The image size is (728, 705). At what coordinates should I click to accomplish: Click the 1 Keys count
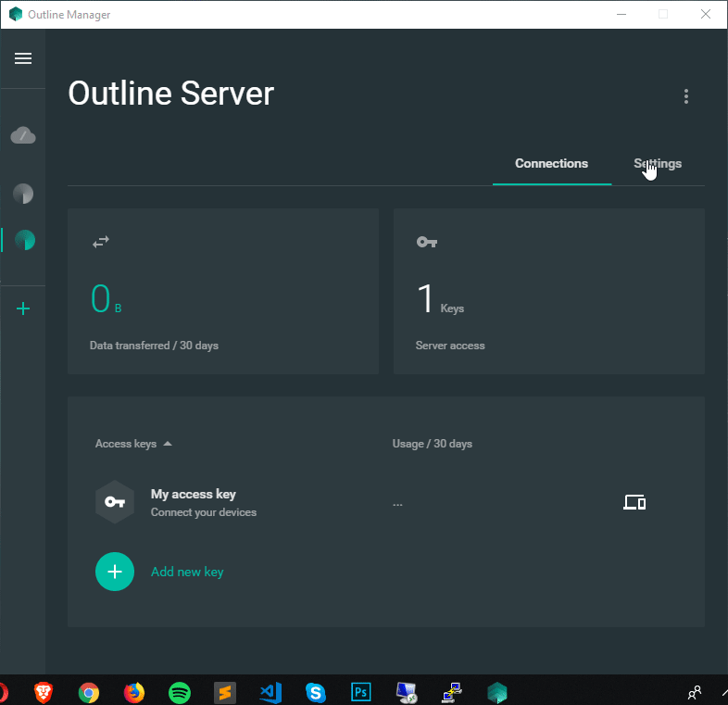click(x=440, y=299)
